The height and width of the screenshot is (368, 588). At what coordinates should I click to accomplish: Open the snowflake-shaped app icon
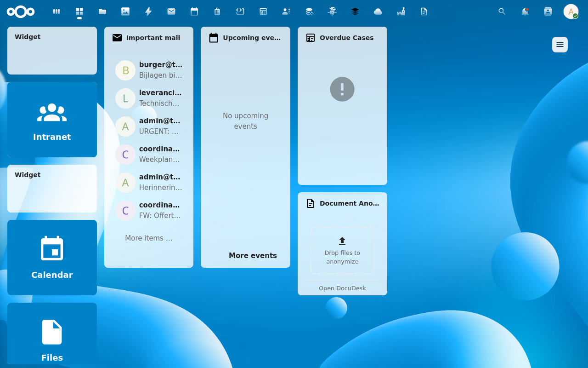[332, 11]
